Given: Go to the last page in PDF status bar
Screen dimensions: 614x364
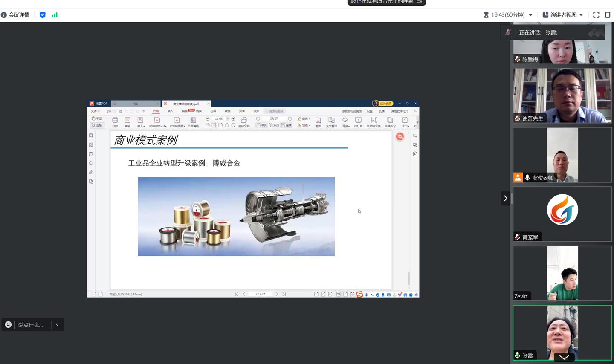Looking at the screenshot, I should click(x=284, y=294).
